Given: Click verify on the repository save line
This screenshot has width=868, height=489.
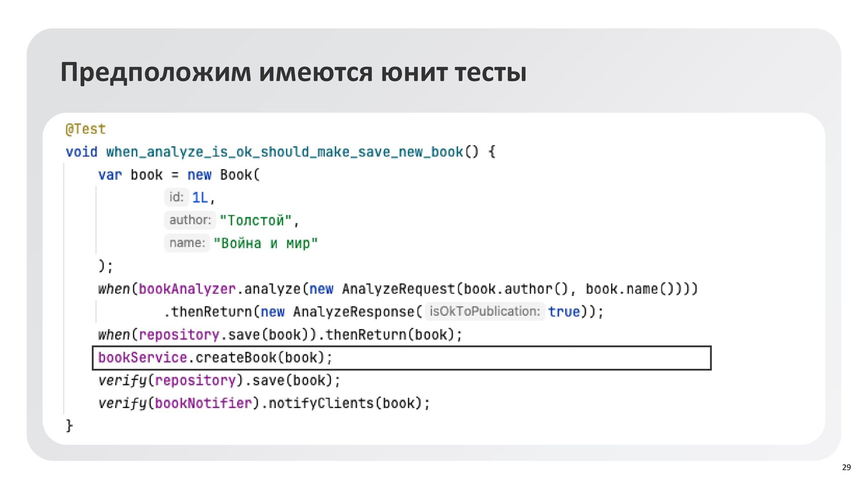Looking at the screenshot, I should tap(123, 381).
